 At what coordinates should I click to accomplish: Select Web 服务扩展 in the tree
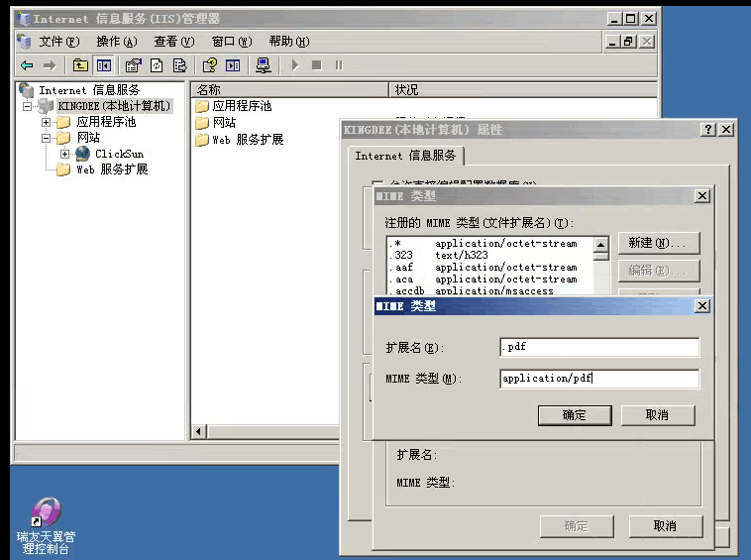[112, 169]
